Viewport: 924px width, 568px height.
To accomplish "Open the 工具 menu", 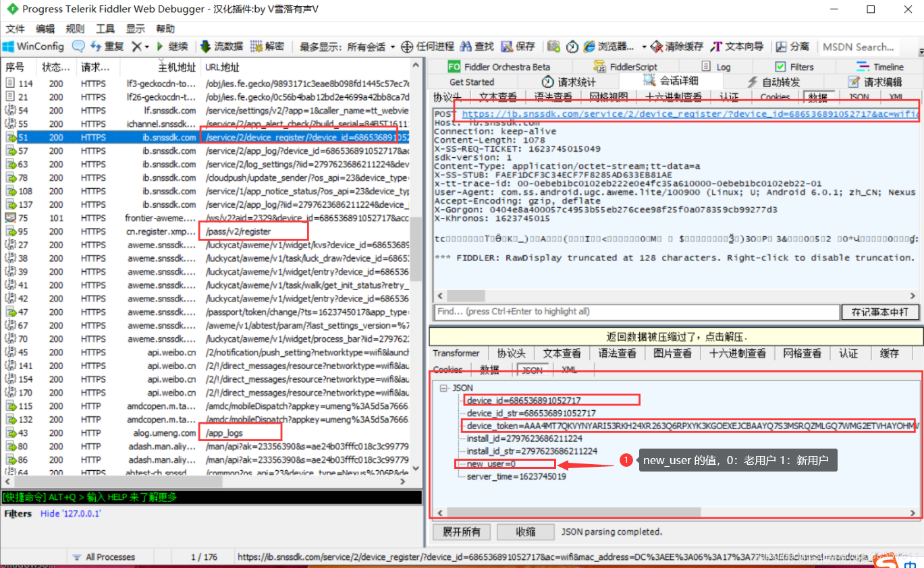I will pyautogui.click(x=105, y=29).
